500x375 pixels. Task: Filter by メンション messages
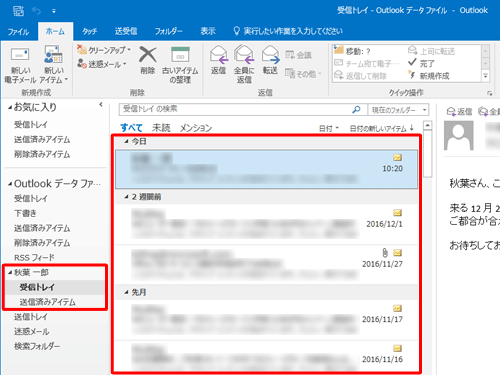(x=196, y=128)
